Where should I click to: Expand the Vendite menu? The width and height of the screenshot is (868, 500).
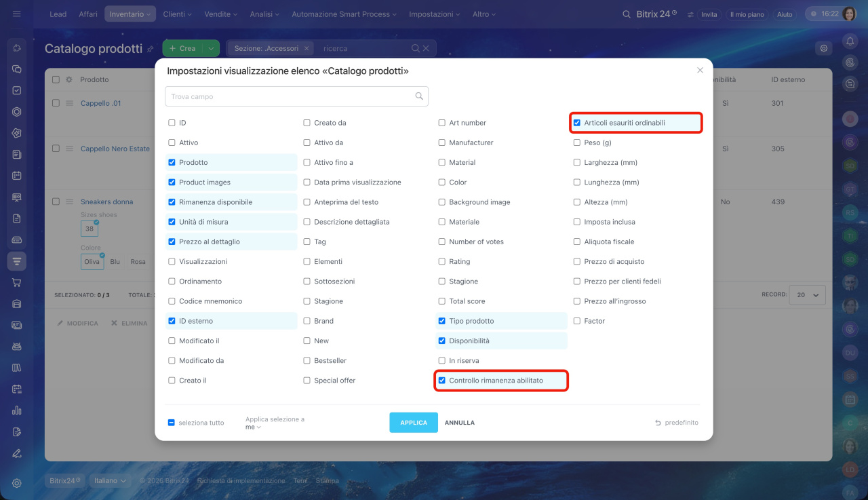click(x=221, y=14)
